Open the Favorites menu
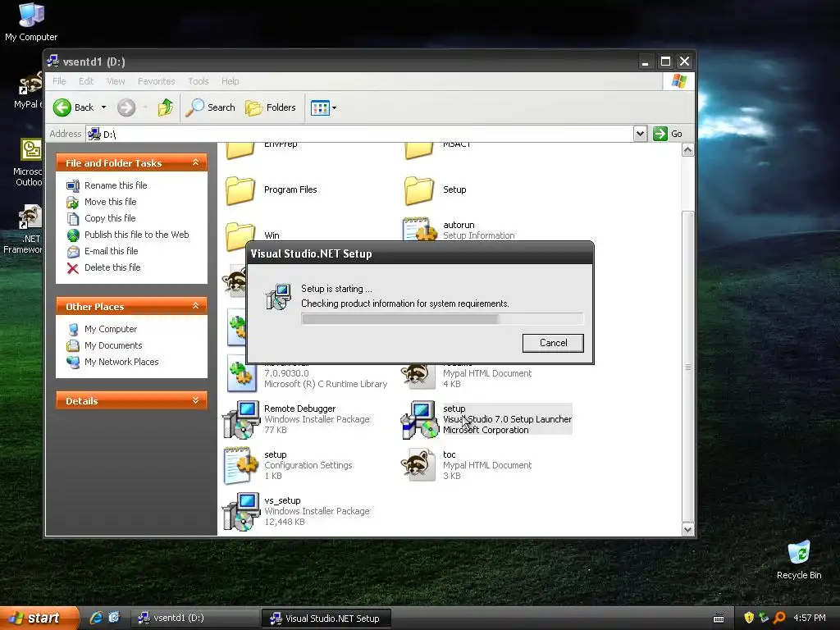 pos(157,81)
